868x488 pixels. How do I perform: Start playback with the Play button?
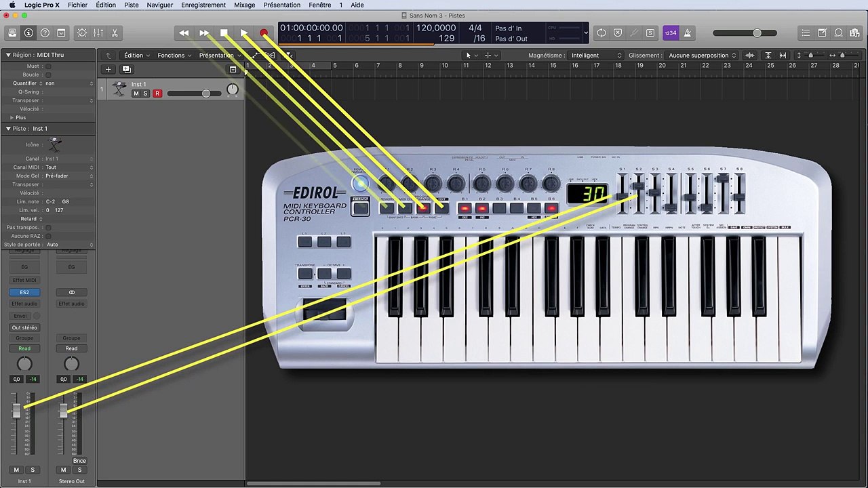(244, 33)
